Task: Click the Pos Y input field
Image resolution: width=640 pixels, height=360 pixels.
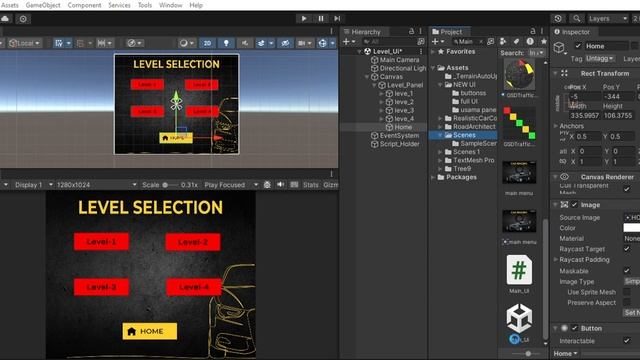Action: point(618,97)
